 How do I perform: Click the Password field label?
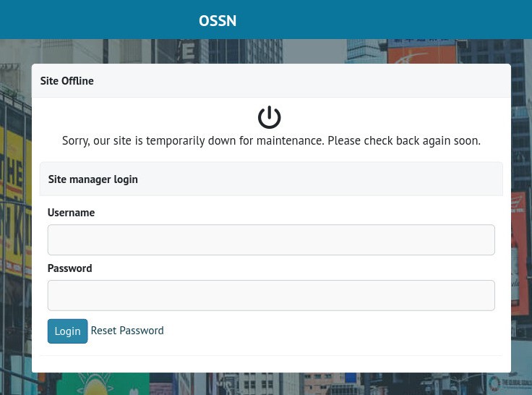pyautogui.click(x=69, y=268)
